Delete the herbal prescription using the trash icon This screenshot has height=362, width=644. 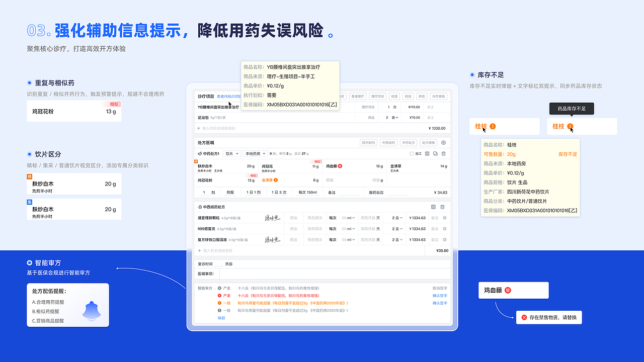point(443,152)
